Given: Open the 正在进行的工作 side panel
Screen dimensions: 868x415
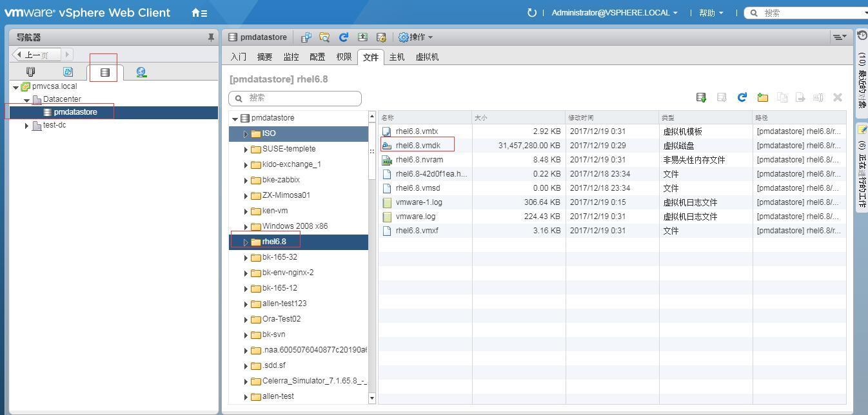Looking at the screenshot, I should point(862,167).
